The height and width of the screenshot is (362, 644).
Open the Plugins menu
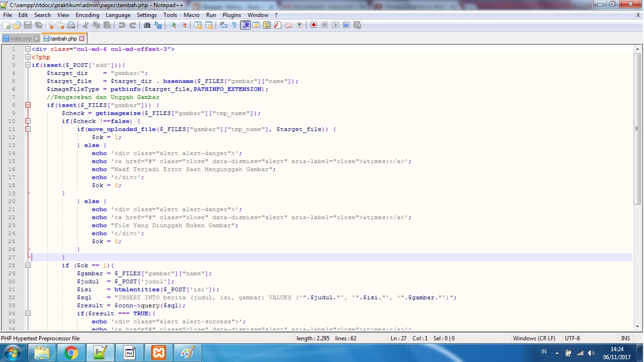pyautogui.click(x=232, y=15)
